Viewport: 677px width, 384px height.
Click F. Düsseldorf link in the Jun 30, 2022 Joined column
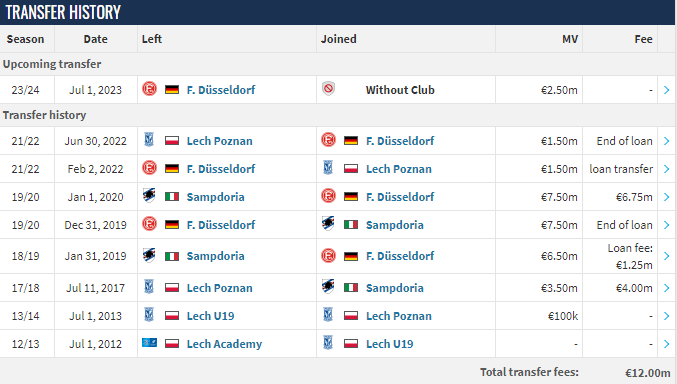(x=400, y=141)
